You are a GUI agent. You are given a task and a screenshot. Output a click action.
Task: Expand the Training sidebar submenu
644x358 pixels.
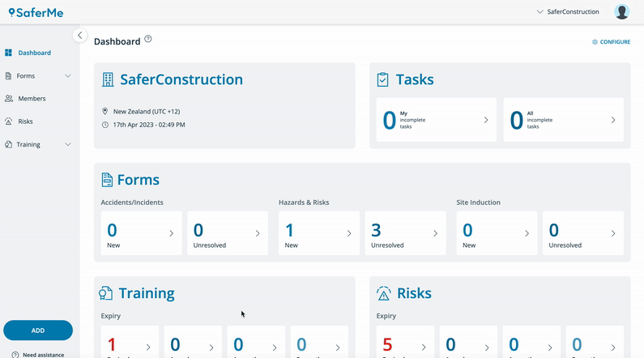(x=68, y=144)
